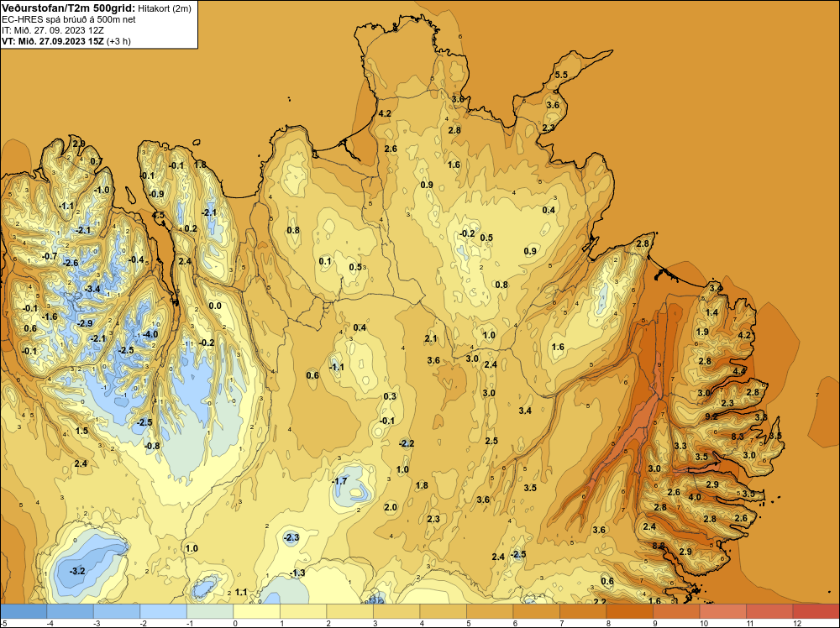Click the "5.5" temperature label on the map
This screenshot has height=628, width=840.
[x=561, y=75]
